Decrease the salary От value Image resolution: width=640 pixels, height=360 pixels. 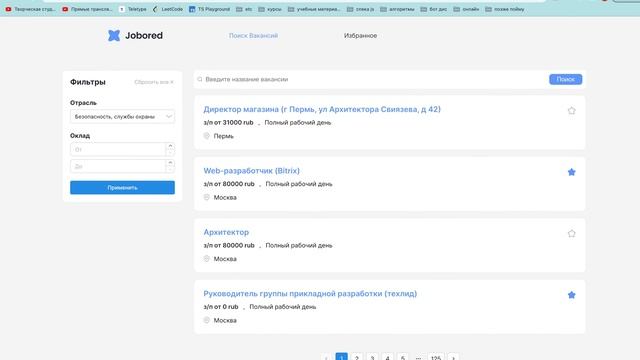coord(170,153)
